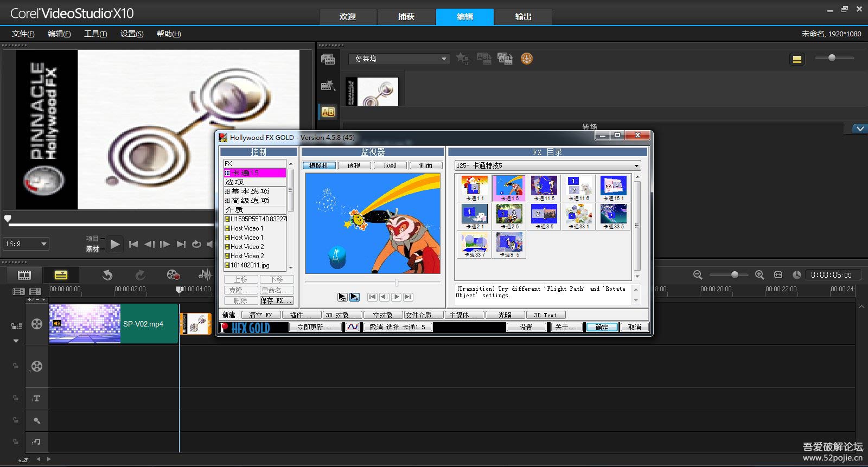This screenshot has height=467, width=868.
Task: Click the loop preview play icon in HFX
Action: click(x=342, y=297)
